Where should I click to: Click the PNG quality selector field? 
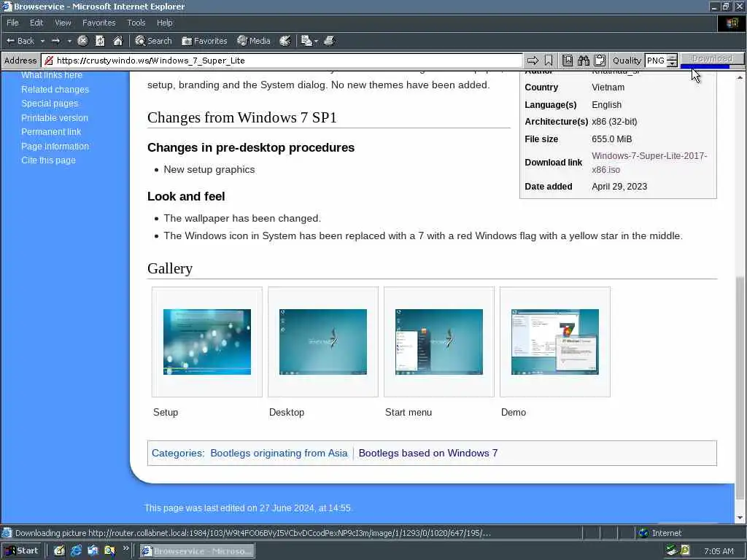(x=656, y=61)
